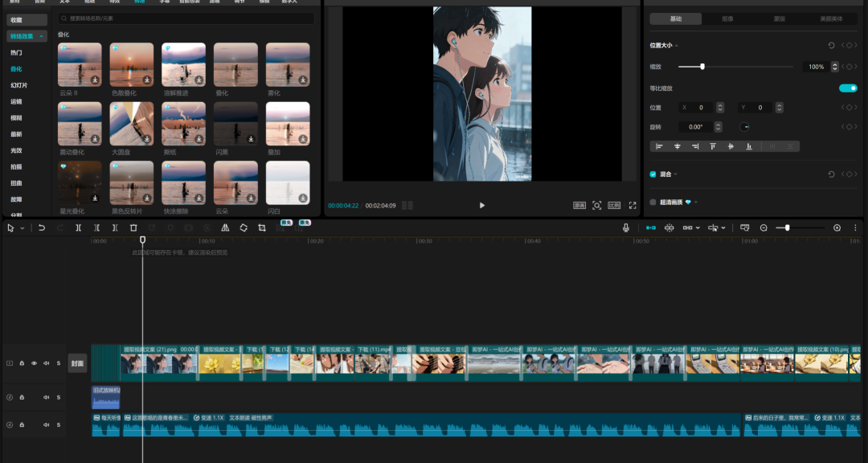
Task: Click the 比例 aspect ratio button
Action: point(615,206)
